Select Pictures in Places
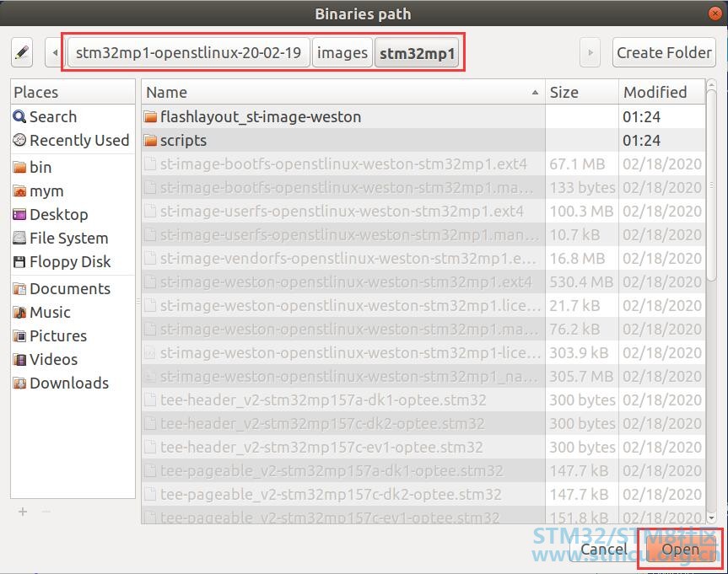Screen dimensions: 728x574 pos(73,336)
